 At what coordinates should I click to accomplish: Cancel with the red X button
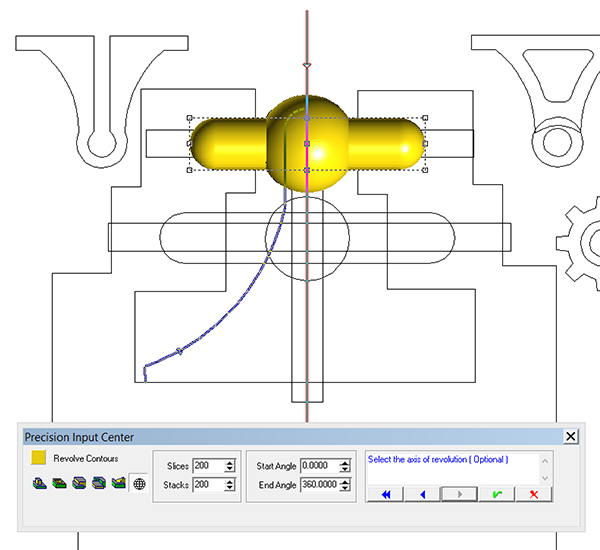(x=534, y=495)
